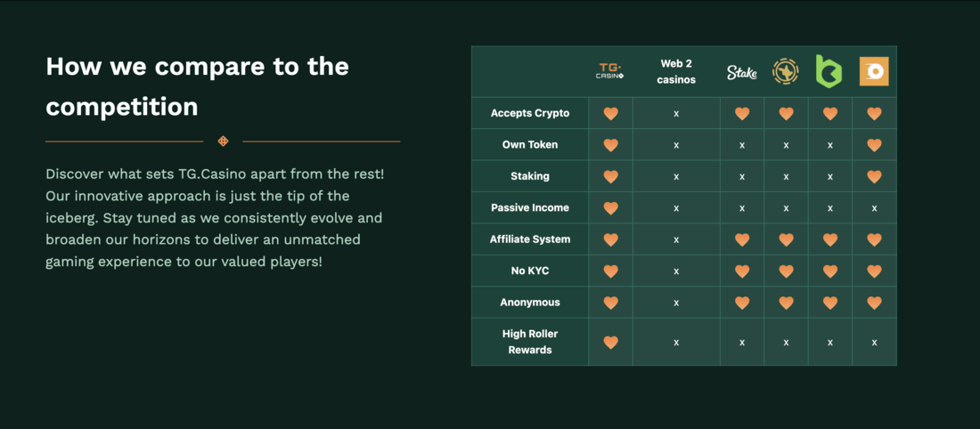
Task: Click TG Casino heart for Accepts Crypto
Action: [610, 114]
